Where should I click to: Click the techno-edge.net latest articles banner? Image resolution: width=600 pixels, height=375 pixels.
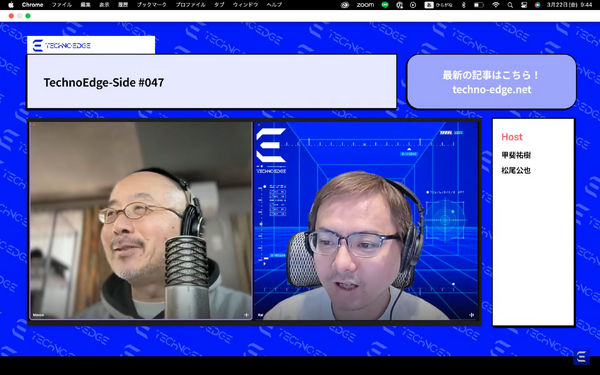(491, 82)
